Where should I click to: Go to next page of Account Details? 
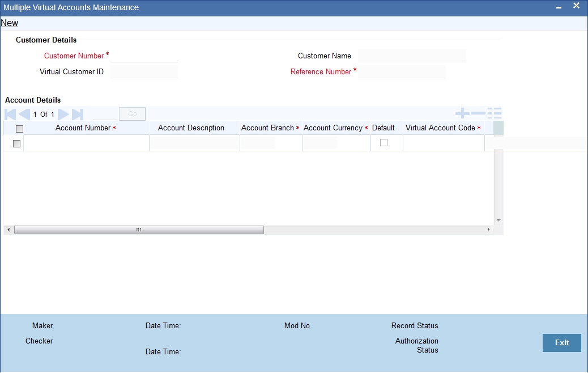tap(63, 115)
